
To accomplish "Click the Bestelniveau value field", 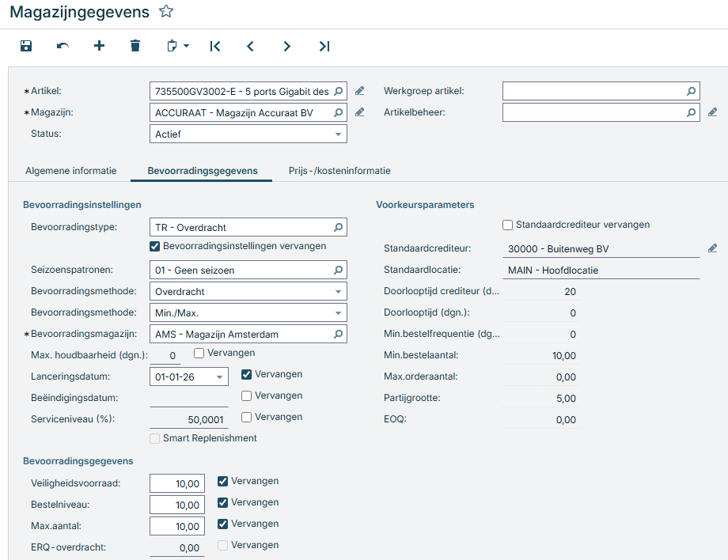I will click(x=177, y=505).
